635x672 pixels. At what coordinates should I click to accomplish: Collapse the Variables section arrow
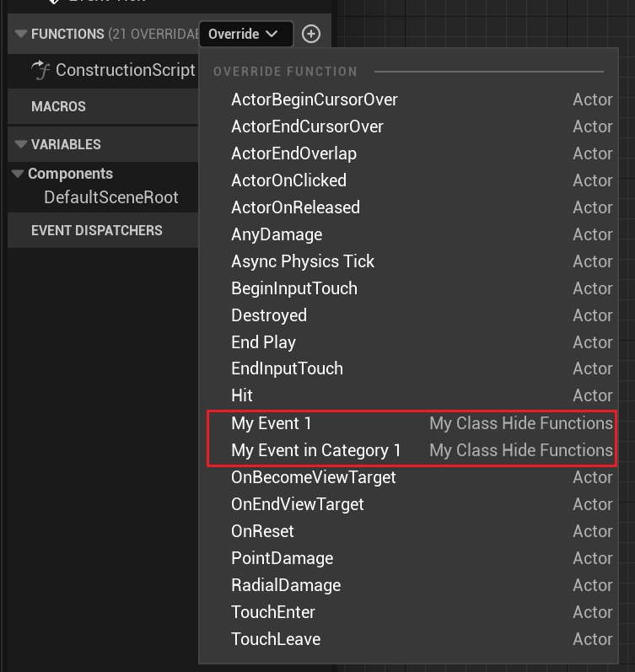[x=20, y=144]
